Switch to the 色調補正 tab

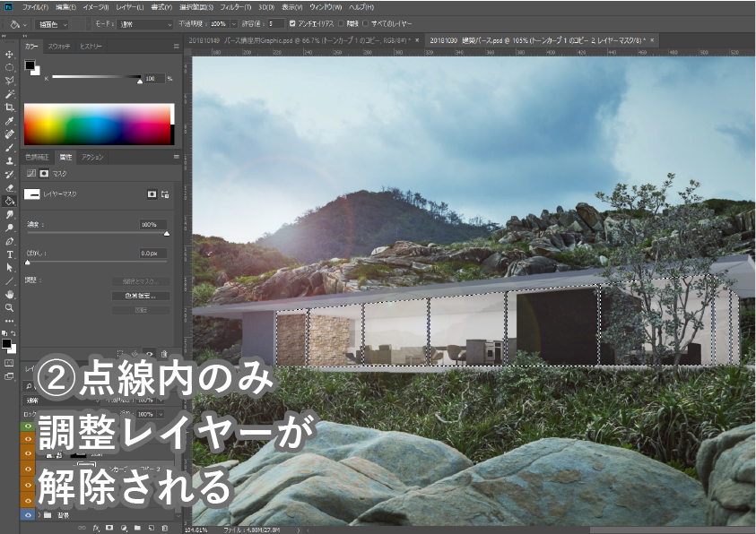point(37,157)
